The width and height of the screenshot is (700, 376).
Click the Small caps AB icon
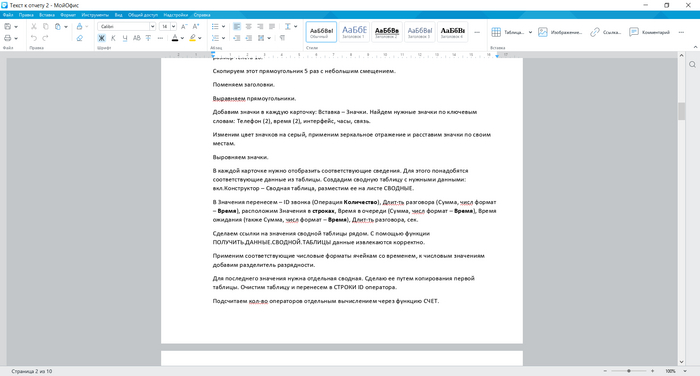click(x=137, y=38)
